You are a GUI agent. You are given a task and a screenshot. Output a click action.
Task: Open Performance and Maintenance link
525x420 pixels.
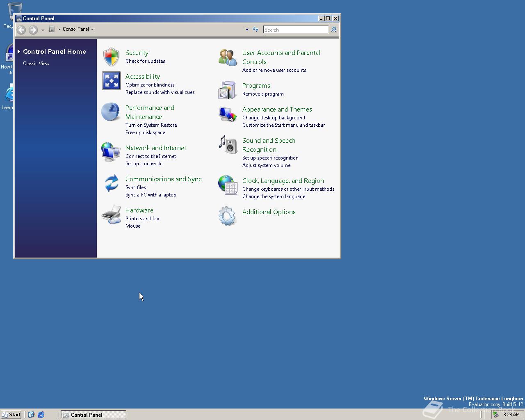[150, 112]
